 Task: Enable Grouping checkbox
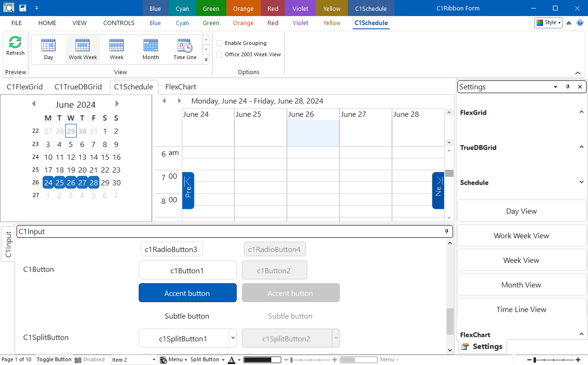(219, 43)
